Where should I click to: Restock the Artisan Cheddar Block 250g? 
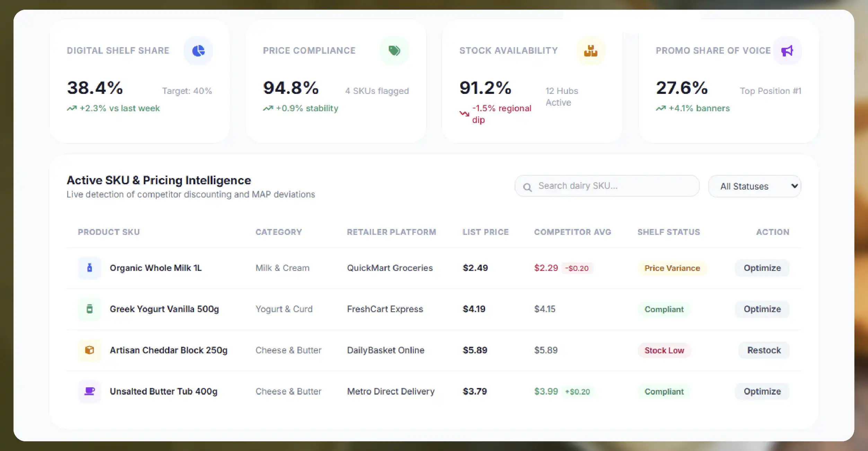point(764,350)
